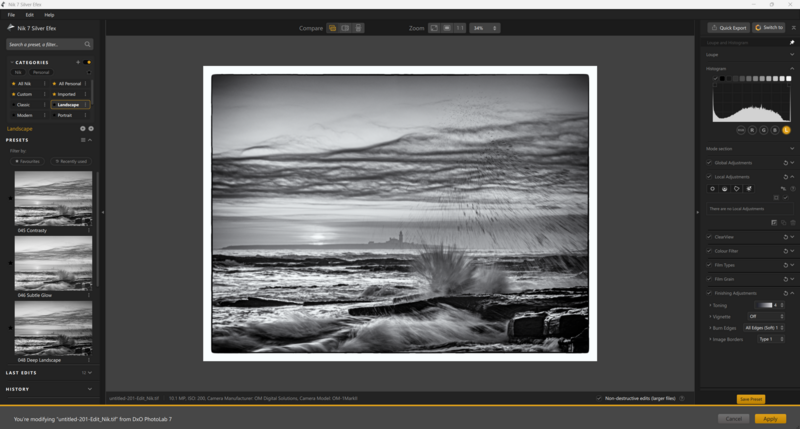Select the fourth local adjustment tool icon

point(749,189)
